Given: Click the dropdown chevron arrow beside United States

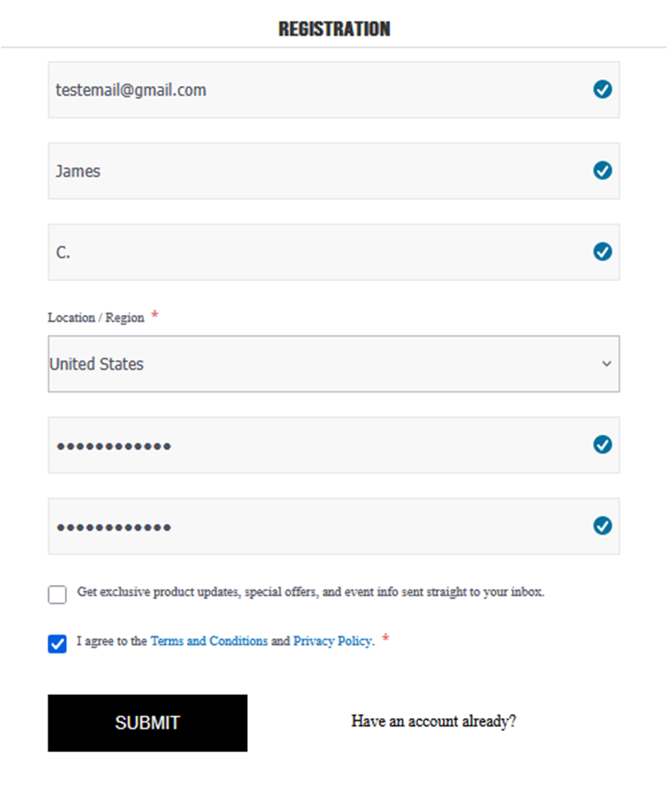Looking at the screenshot, I should (x=606, y=364).
